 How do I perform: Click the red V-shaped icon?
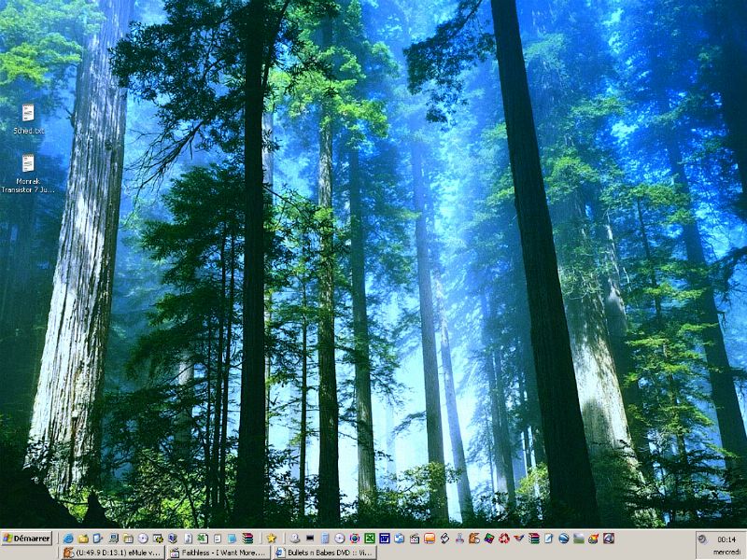click(x=519, y=539)
